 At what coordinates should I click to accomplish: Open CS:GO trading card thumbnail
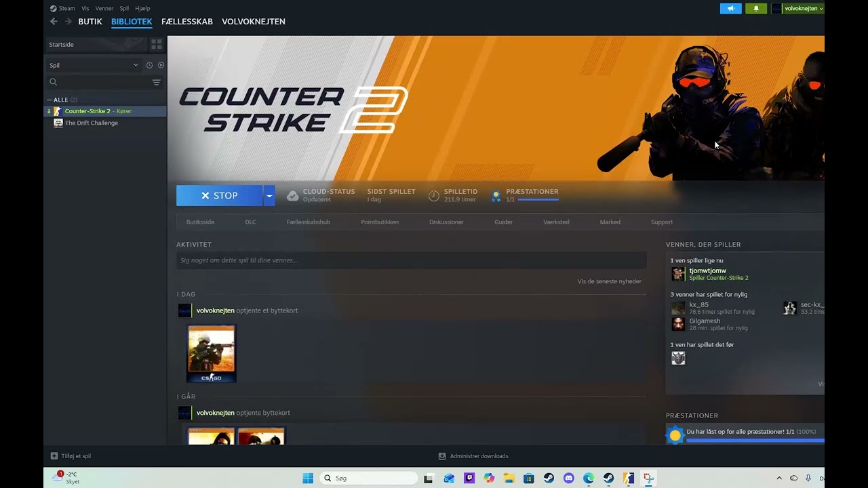tap(211, 354)
